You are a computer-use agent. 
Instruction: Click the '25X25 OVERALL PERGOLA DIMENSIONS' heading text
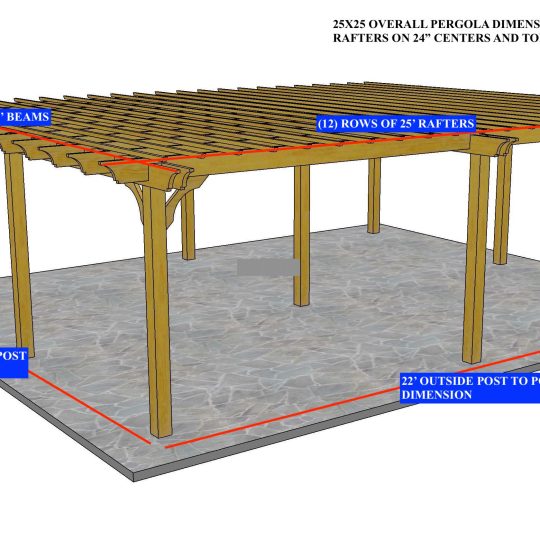pos(436,24)
